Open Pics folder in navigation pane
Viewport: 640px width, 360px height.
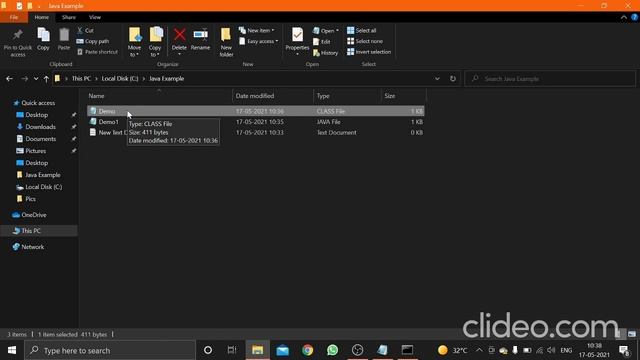tap(30, 199)
